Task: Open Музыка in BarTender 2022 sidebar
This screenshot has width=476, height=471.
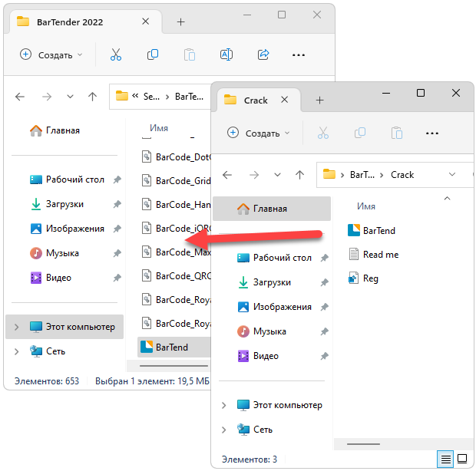Action: pos(62,253)
